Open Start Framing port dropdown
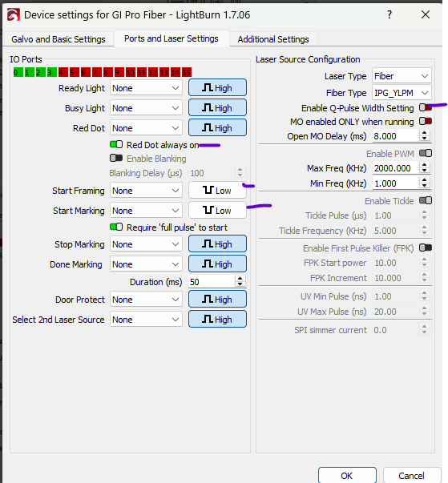Viewport: 448px width, 483px height. click(x=146, y=191)
